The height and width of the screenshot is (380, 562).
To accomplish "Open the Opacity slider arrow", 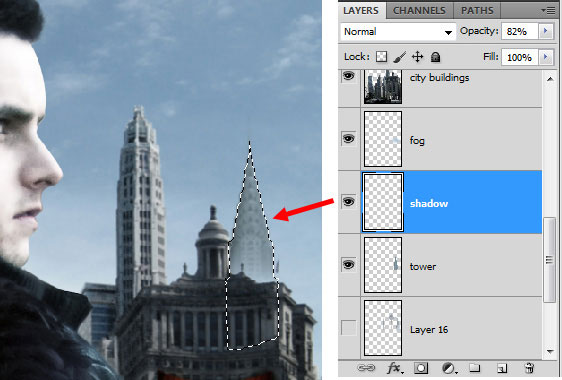I will (x=546, y=31).
